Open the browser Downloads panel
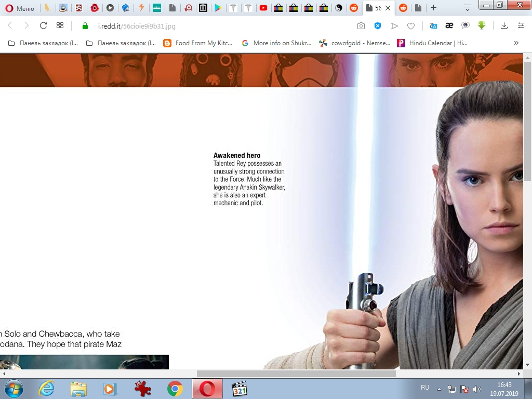The image size is (532, 399). pos(504,25)
